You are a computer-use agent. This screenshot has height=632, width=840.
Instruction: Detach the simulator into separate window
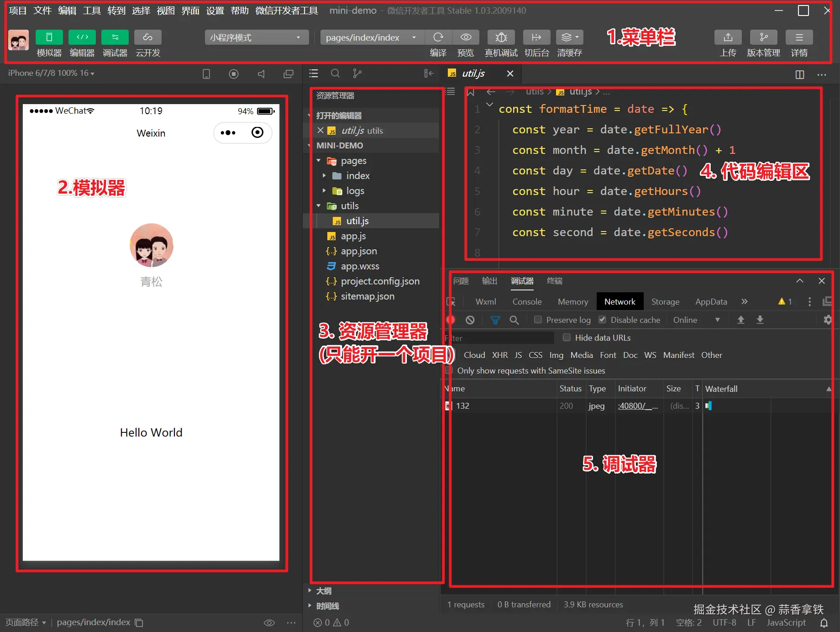tap(289, 74)
